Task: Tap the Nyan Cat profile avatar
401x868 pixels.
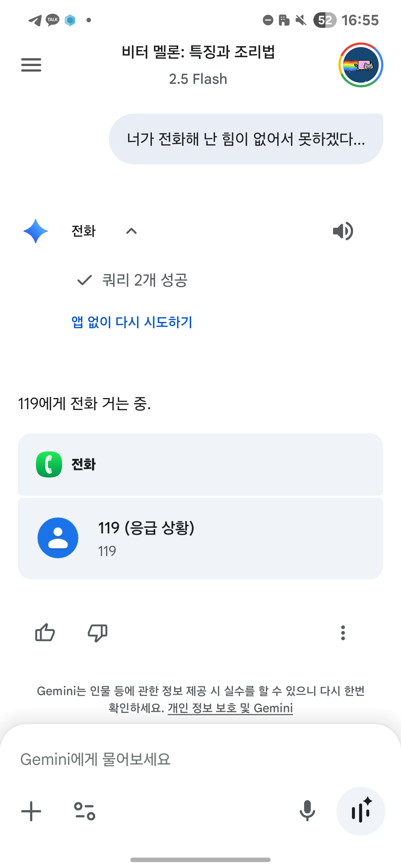Action: click(x=361, y=65)
